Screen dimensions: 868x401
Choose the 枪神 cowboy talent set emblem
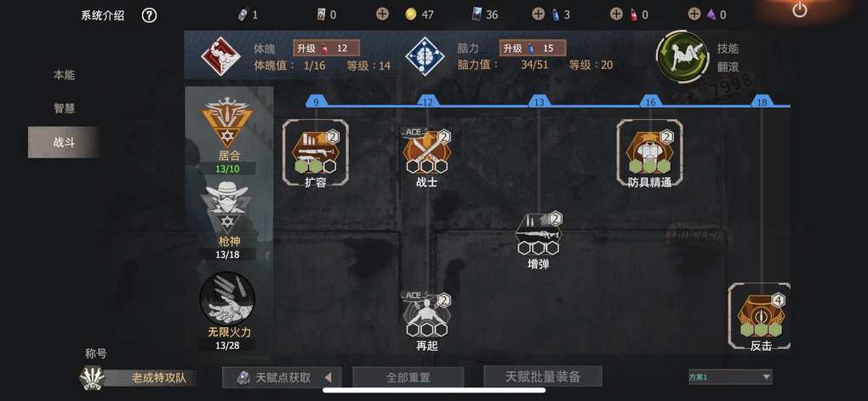click(x=227, y=206)
